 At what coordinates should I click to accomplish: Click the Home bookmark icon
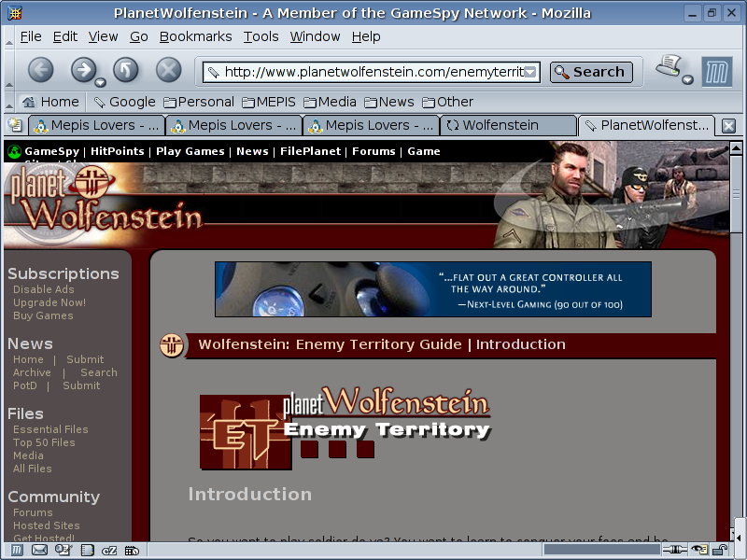pyautogui.click(x=50, y=102)
